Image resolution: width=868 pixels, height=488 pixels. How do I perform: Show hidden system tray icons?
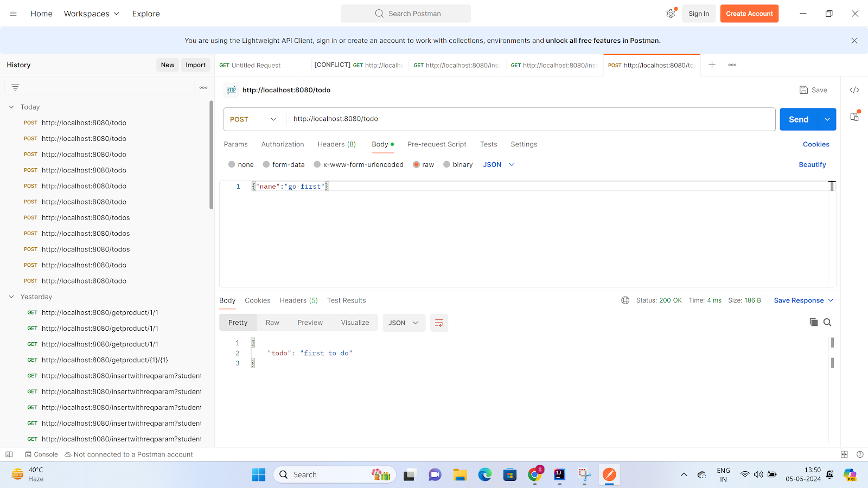click(684, 474)
